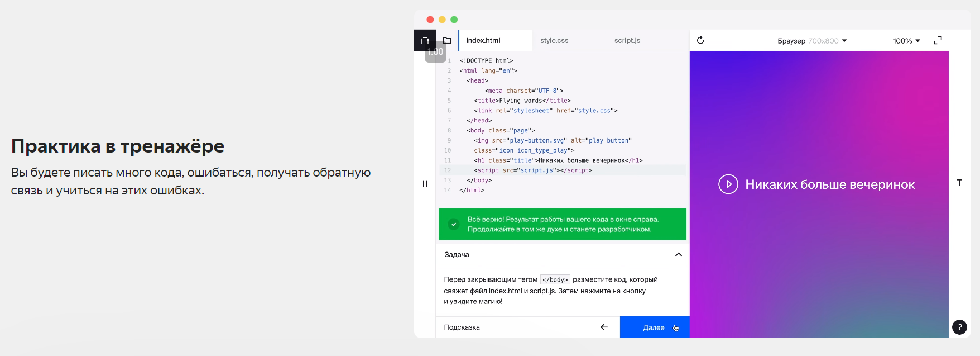The width and height of the screenshot is (980, 356).
Task: Click the Задача section title
Action: pos(457,255)
